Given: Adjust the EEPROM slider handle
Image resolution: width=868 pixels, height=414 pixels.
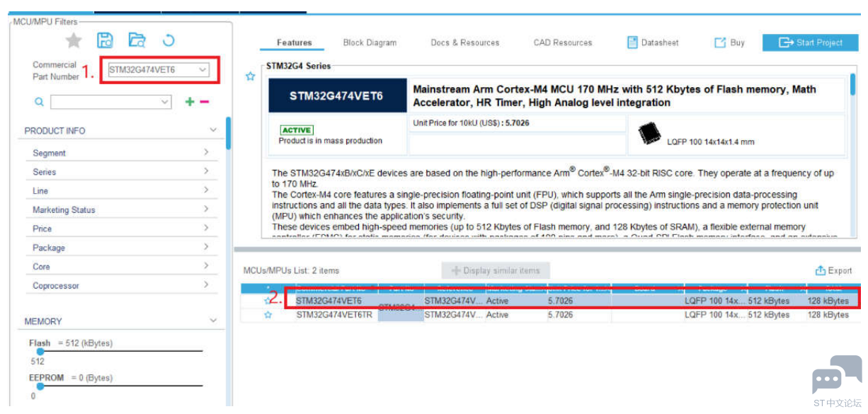Looking at the screenshot, I should point(40,386).
